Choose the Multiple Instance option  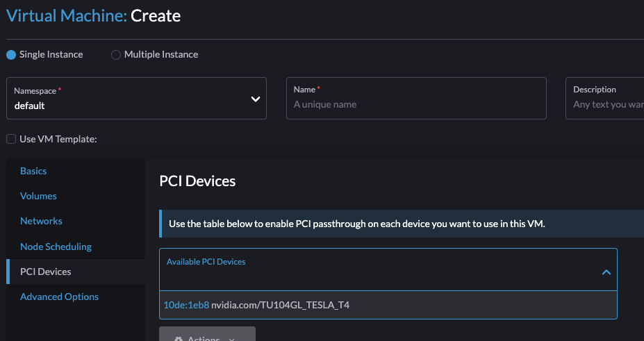pyautogui.click(x=116, y=55)
